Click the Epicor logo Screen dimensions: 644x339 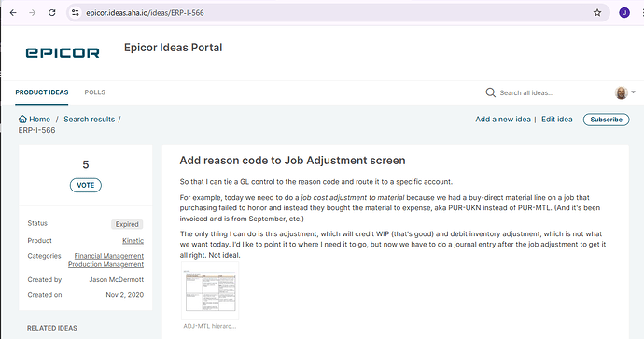(x=63, y=52)
